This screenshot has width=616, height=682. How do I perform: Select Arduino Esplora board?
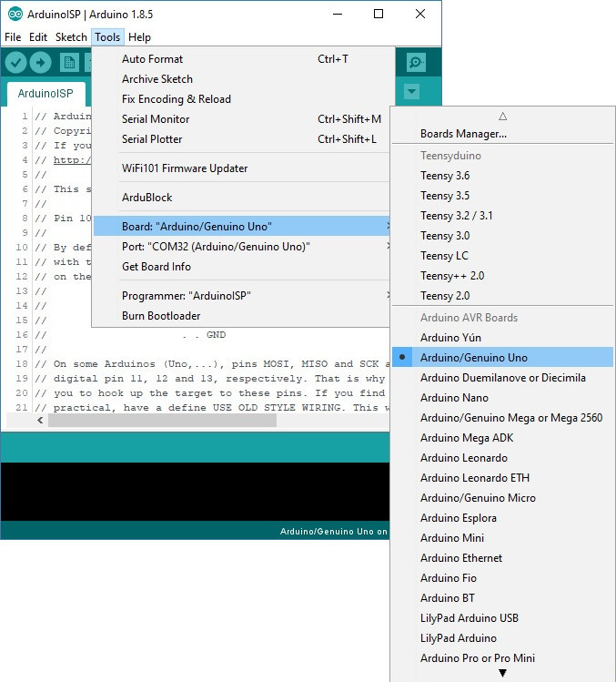tap(502, 517)
